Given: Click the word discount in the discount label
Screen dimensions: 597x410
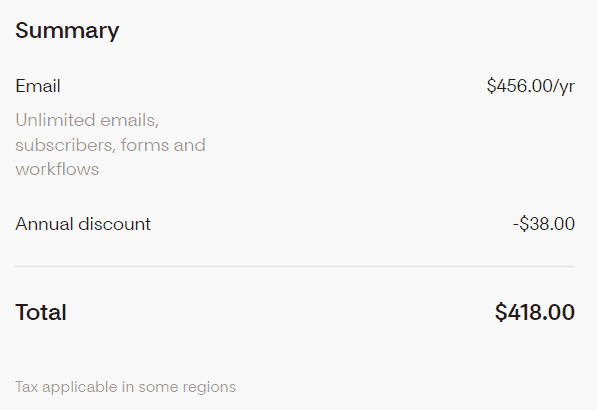Looking at the screenshot, I should [115, 224].
